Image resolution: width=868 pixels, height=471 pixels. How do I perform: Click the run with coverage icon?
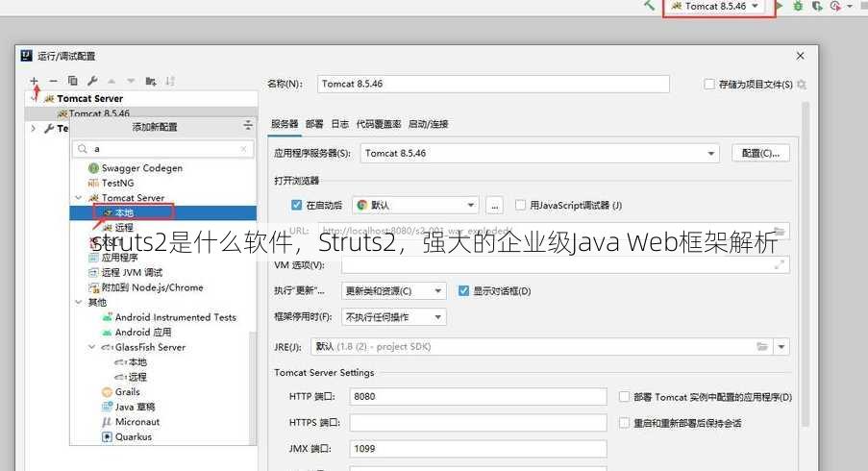tap(816, 6)
